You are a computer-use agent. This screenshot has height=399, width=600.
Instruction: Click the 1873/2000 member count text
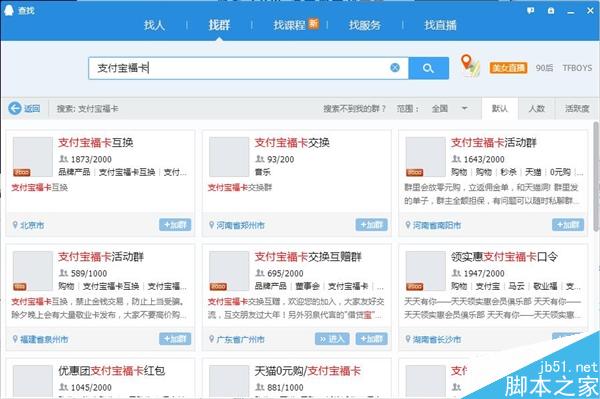coord(91,159)
